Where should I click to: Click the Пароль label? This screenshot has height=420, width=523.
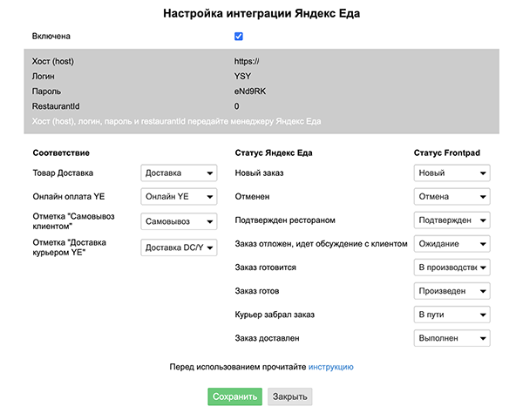[46, 91]
